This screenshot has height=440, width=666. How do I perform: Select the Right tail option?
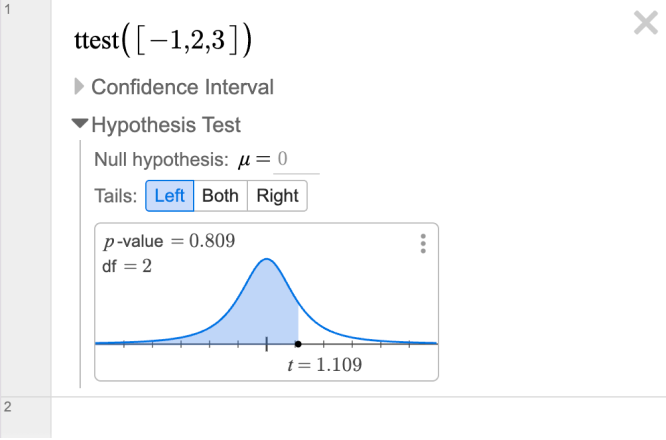coord(277,196)
